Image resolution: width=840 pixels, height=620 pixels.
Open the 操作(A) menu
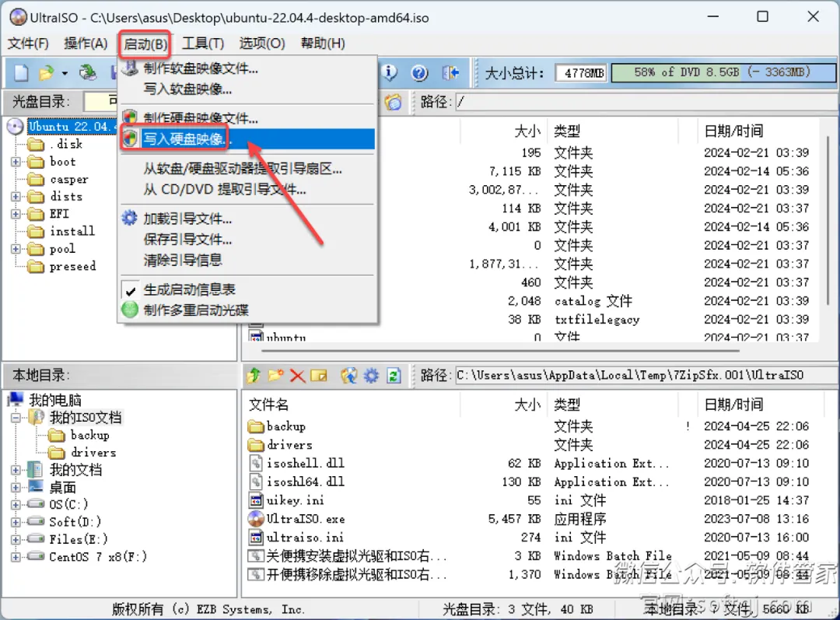pos(86,44)
